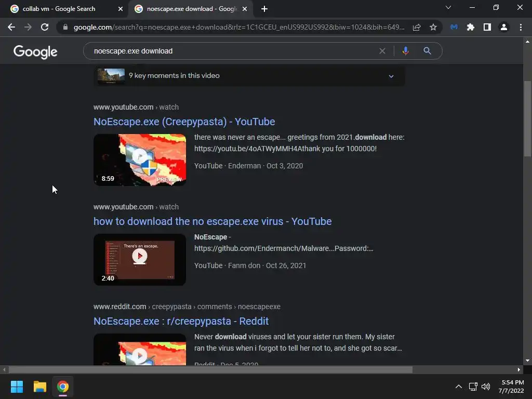Image resolution: width=532 pixels, height=399 pixels.
Task: Open Chrome's three-dot menu
Action: (x=521, y=27)
